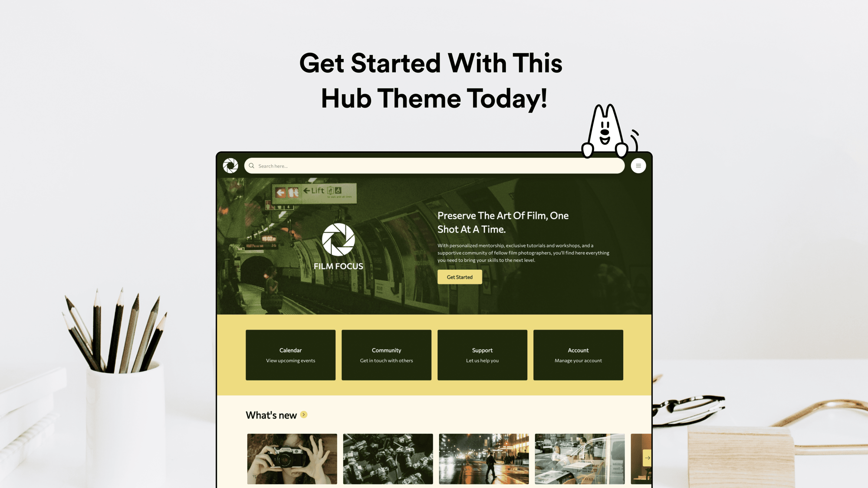Click the night city street thumbnail
Screen dimensions: 868x488
483,459
